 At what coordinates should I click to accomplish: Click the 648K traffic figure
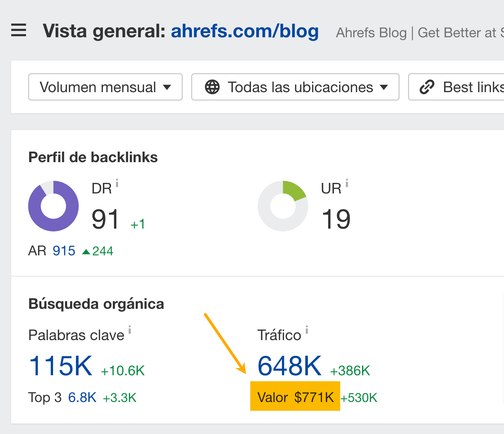[x=289, y=366]
